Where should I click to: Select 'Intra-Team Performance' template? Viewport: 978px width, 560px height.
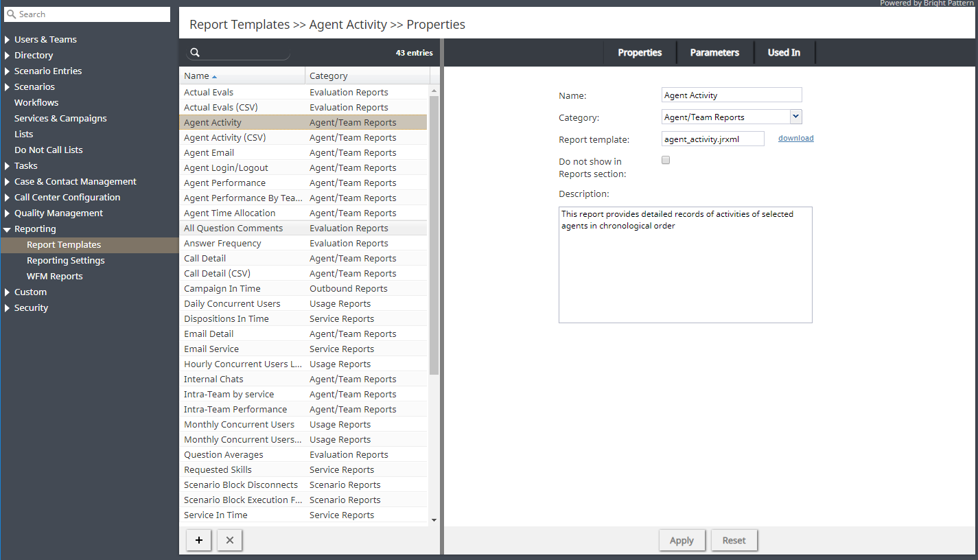point(303,409)
